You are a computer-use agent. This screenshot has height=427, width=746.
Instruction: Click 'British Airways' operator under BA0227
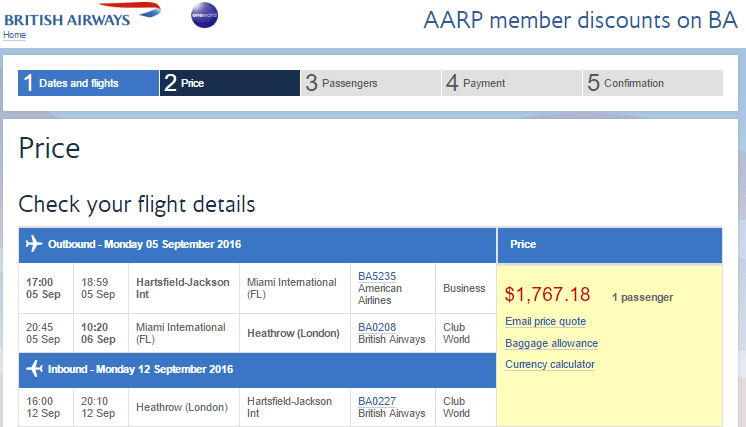click(x=392, y=414)
